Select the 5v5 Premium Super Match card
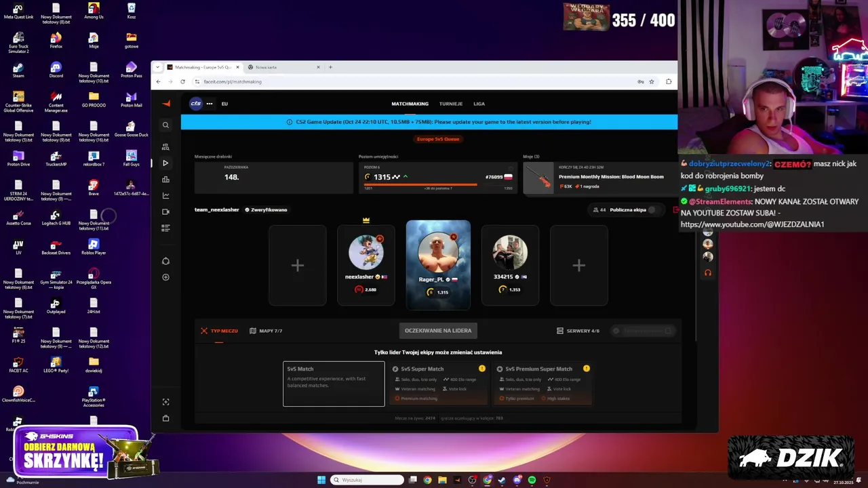This screenshot has height=488, width=868. pos(543,384)
